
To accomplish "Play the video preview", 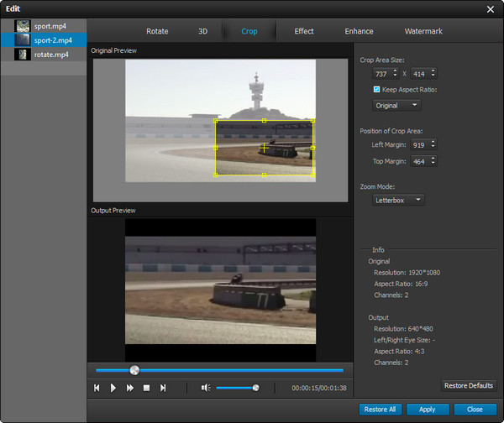I will coord(113,388).
